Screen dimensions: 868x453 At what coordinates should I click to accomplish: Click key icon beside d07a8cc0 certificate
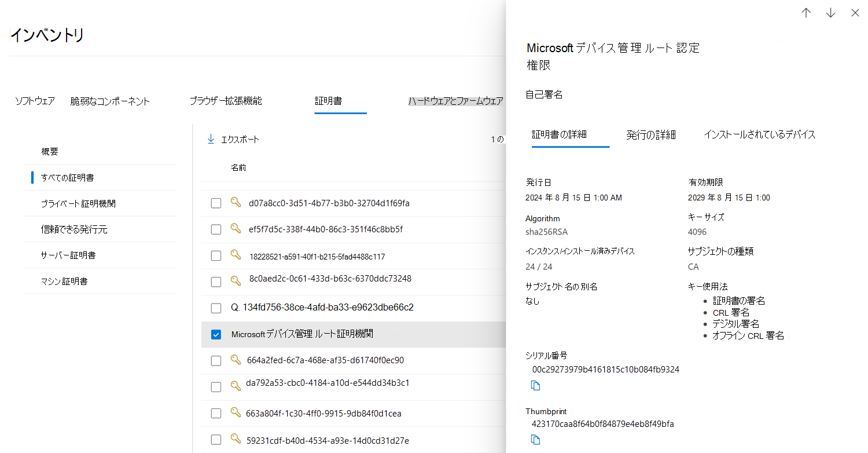236,202
